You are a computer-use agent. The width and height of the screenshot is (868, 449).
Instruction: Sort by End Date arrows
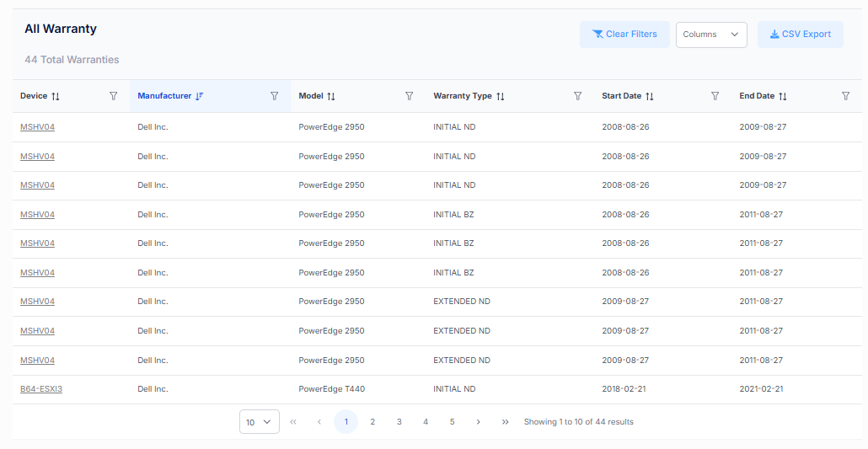783,97
